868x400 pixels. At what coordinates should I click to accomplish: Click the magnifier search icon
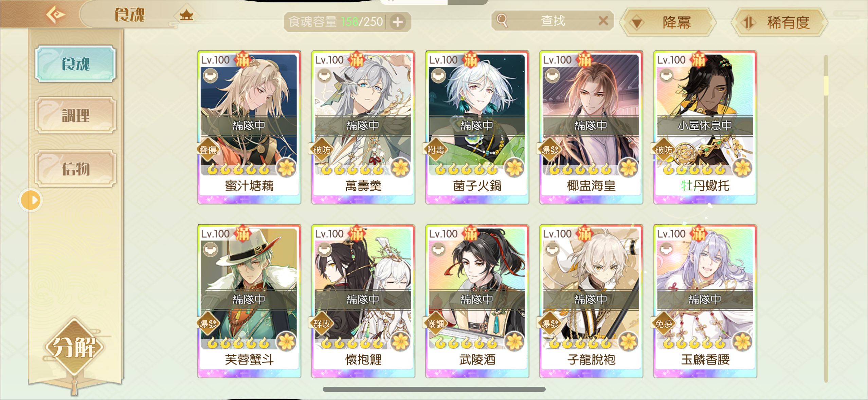tap(502, 21)
